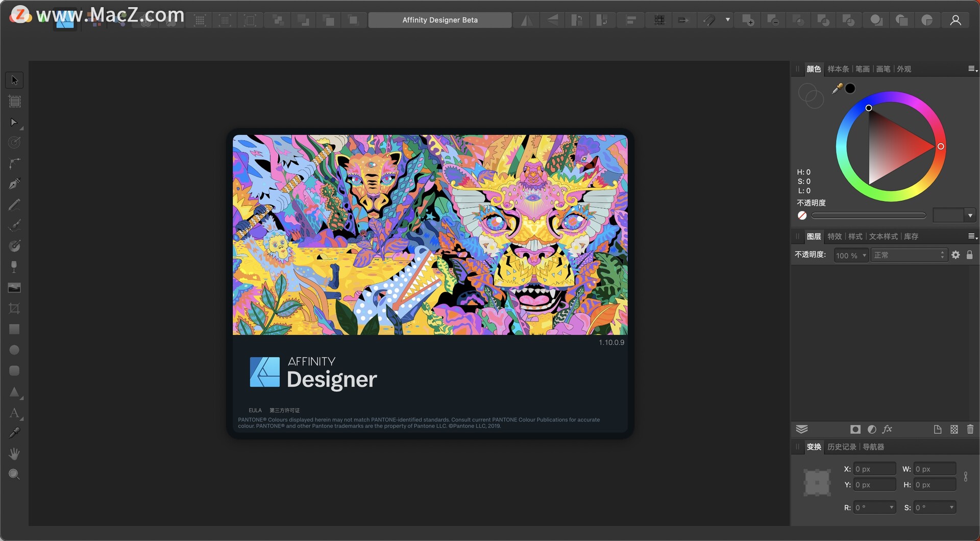The image size is (980, 541).
Task: Toggle the Snapping magnet button
Action: [709, 20]
